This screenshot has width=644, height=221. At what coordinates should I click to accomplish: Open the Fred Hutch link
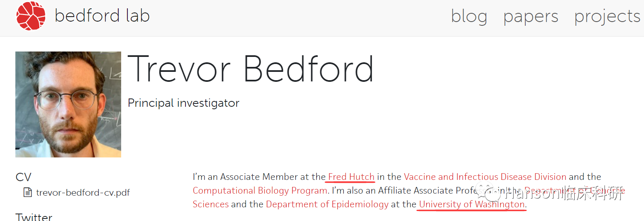(x=351, y=177)
